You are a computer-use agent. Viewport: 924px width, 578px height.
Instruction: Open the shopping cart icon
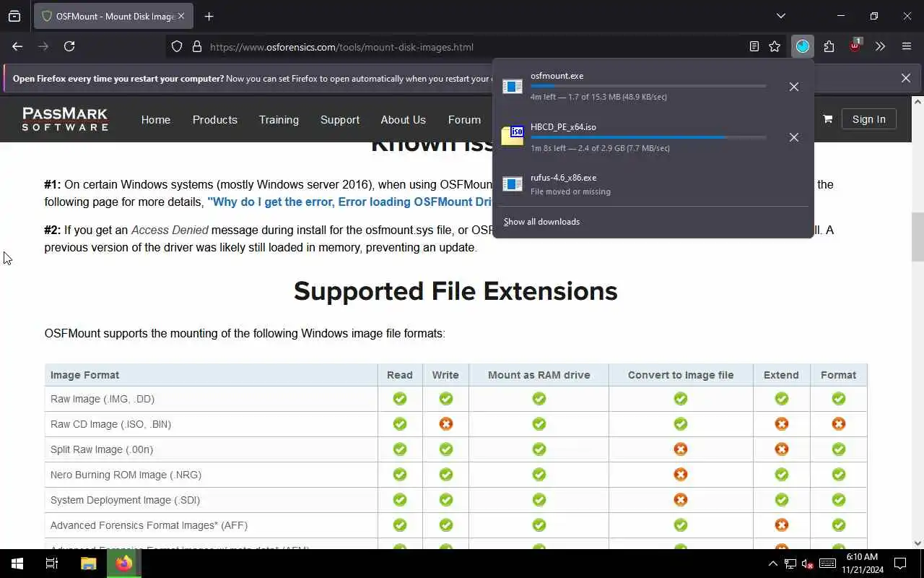(827, 119)
